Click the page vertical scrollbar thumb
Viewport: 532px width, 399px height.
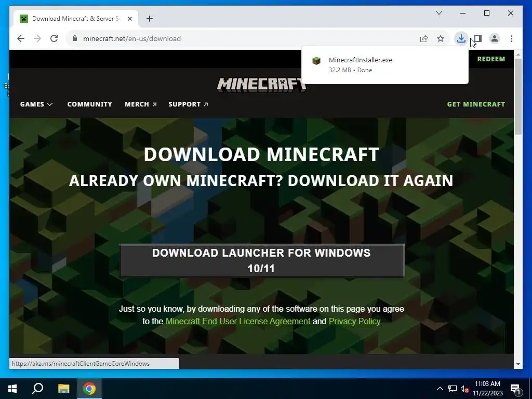coord(518,97)
